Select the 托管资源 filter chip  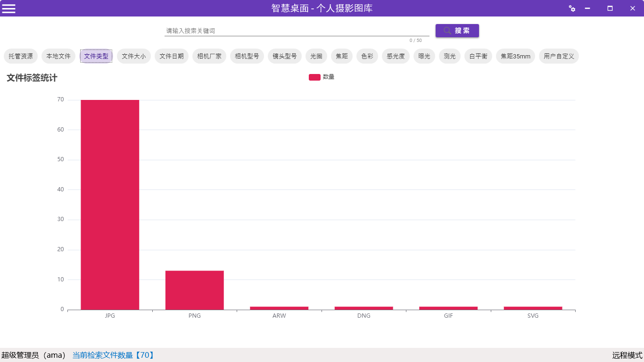[21, 56]
